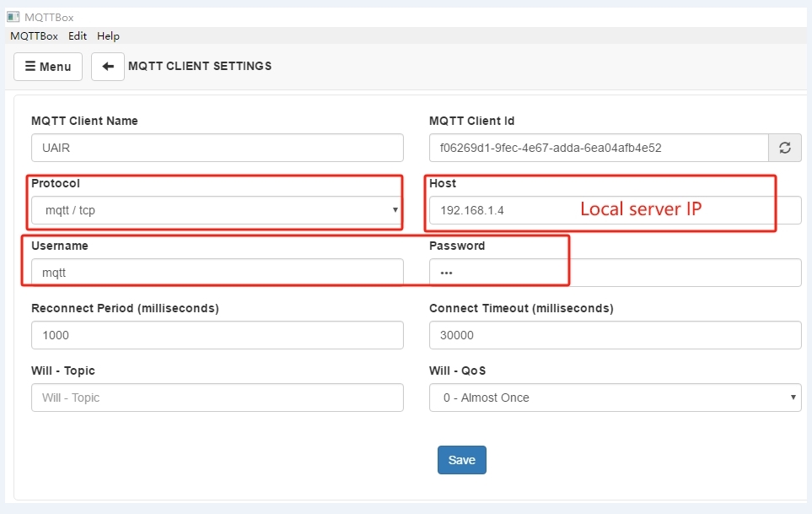Click the MQTT CLIENT SETTINGS heading
The image size is (812, 514).
coord(200,66)
